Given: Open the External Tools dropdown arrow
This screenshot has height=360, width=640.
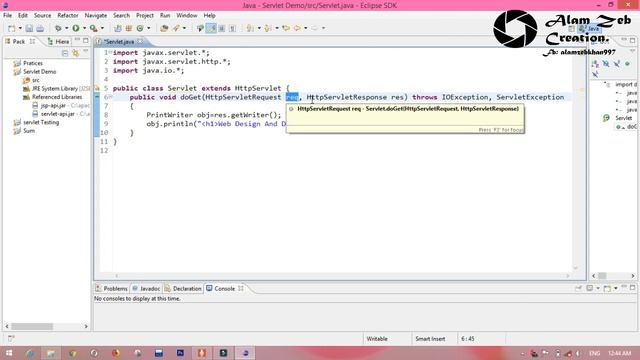Looking at the screenshot, I should pos(102,28).
